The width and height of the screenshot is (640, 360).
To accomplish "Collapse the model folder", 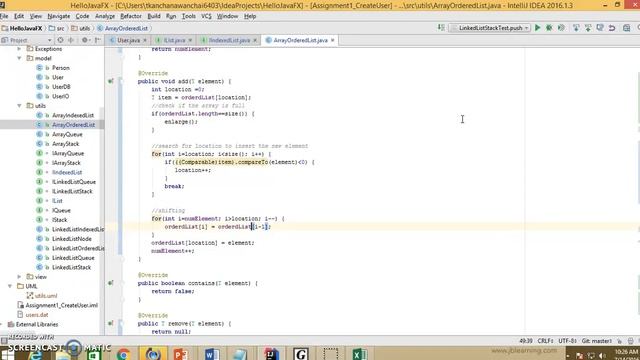I will pyautogui.click(x=19, y=58).
